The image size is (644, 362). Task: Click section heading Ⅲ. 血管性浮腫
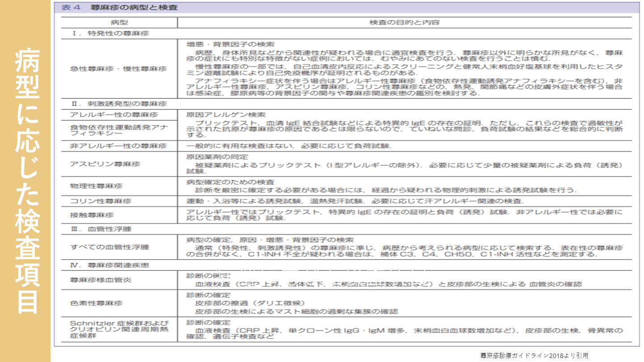click(102, 229)
